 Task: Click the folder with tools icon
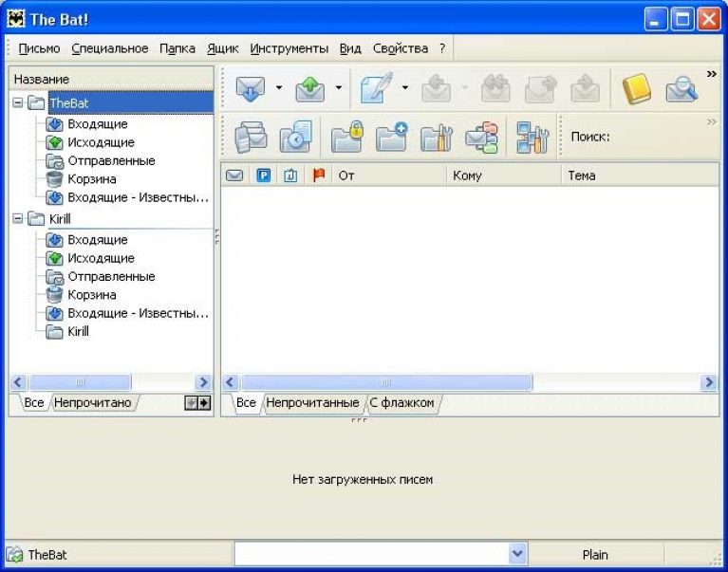point(437,138)
